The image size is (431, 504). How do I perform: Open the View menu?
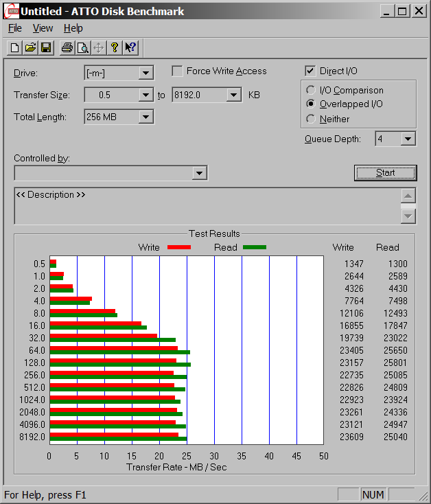tap(43, 28)
